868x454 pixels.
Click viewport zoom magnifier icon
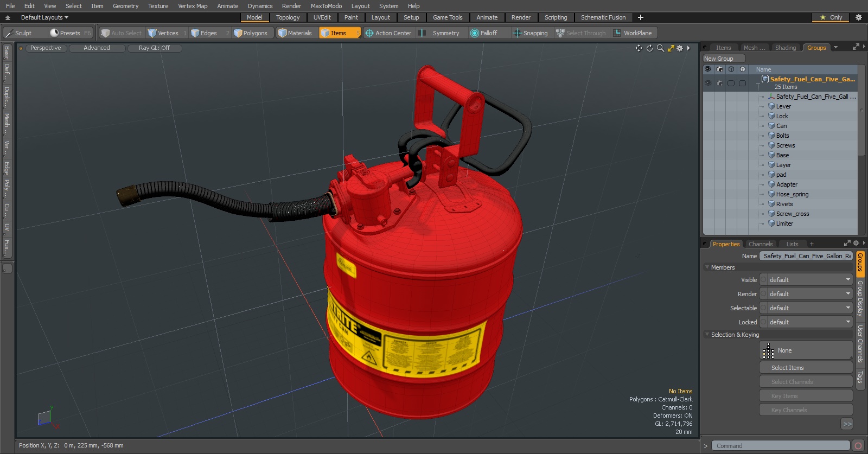[x=660, y=48]
